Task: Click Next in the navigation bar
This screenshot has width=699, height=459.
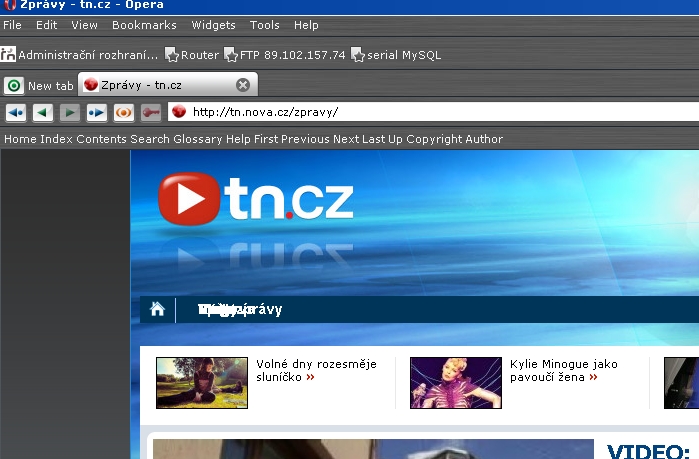Action: [345, 139]
